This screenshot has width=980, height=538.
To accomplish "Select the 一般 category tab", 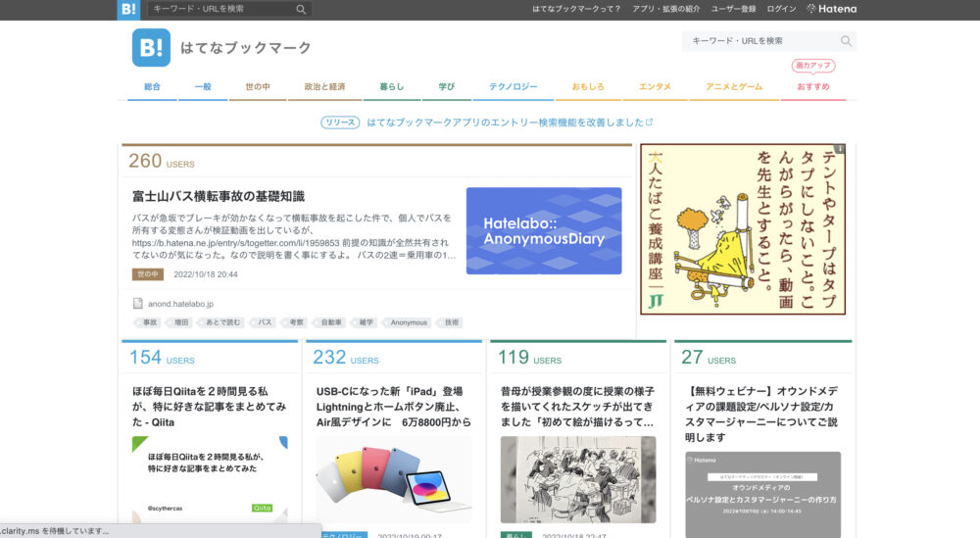I will (203, 87).
